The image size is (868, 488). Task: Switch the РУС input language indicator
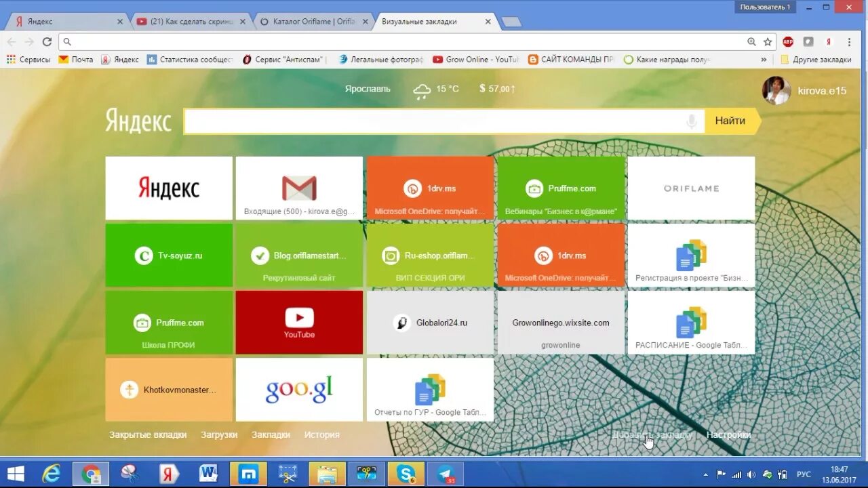[x=804, y=474]
